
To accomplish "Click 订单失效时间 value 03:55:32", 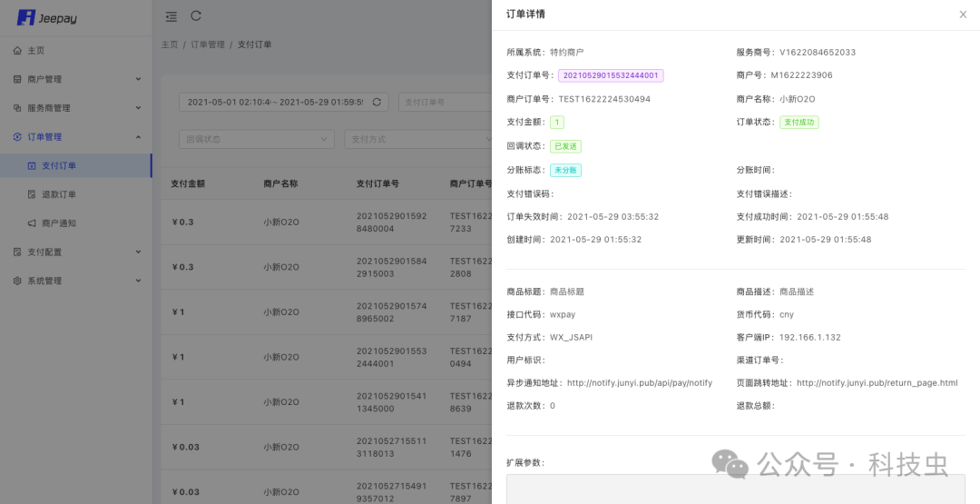I will (613, 216).
